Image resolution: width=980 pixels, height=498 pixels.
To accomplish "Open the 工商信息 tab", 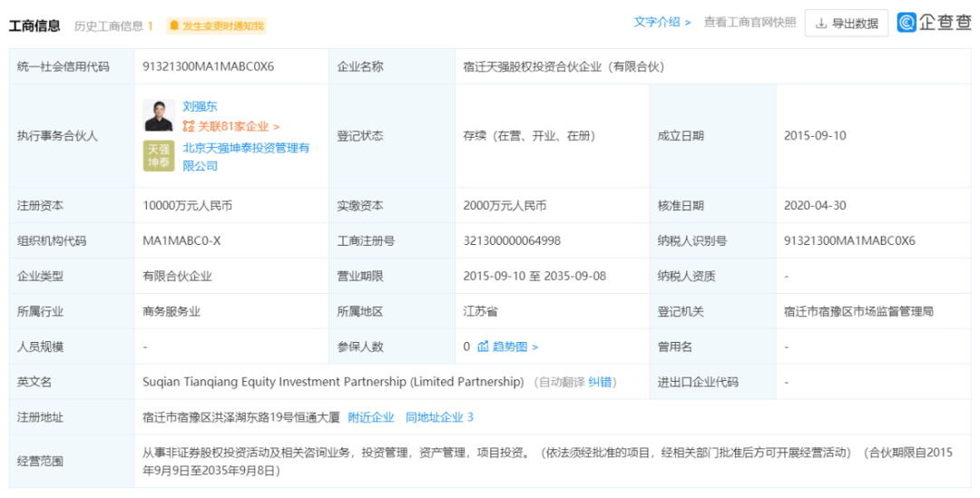I will click(34, 25).
